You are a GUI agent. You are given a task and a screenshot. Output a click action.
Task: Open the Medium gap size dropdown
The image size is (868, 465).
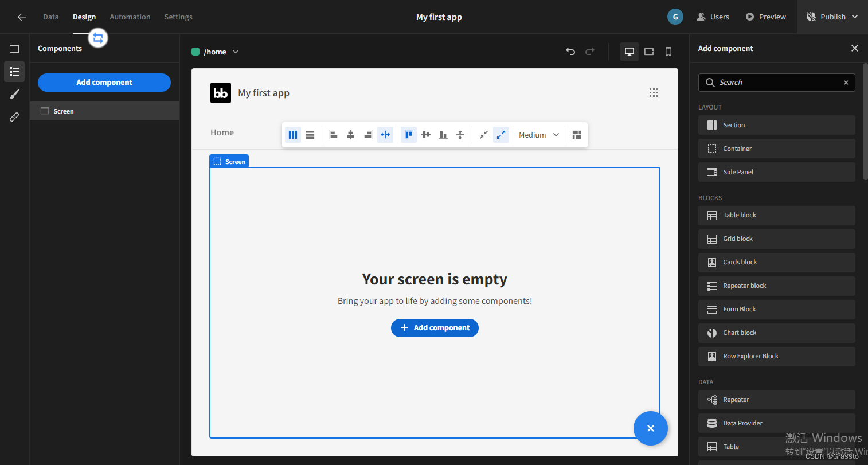click(x=539, y=135)
